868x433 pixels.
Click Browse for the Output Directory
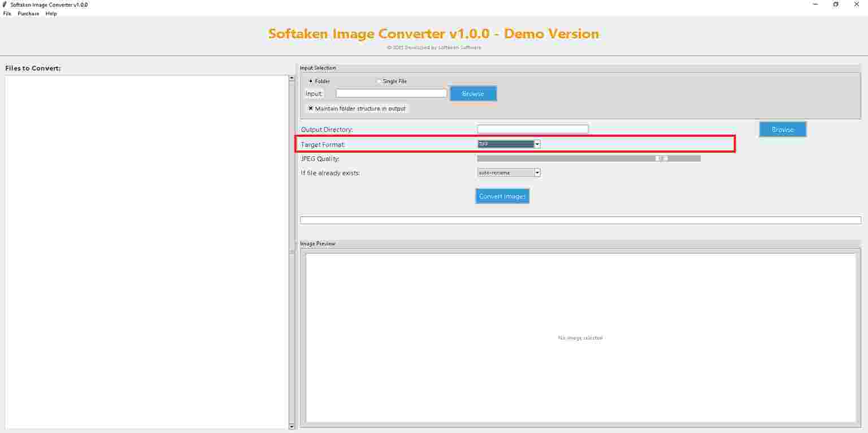[x=783, y=129]
